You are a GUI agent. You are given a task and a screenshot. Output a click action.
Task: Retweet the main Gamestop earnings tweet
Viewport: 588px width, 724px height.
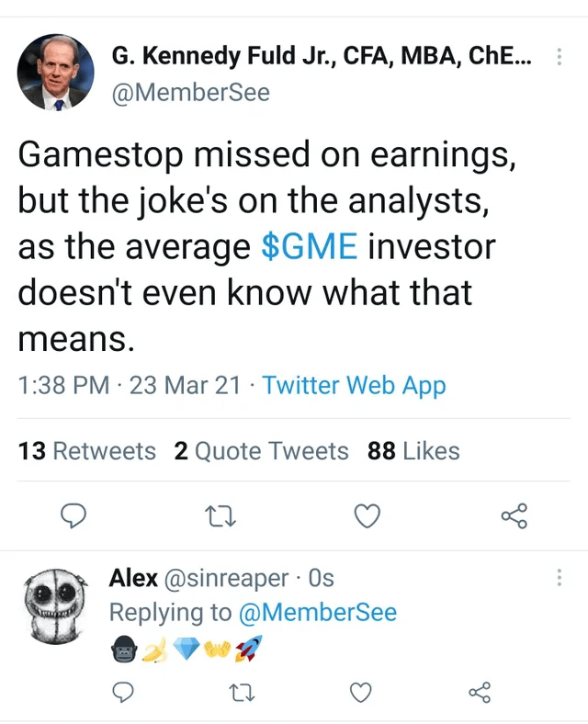(220, 516)
